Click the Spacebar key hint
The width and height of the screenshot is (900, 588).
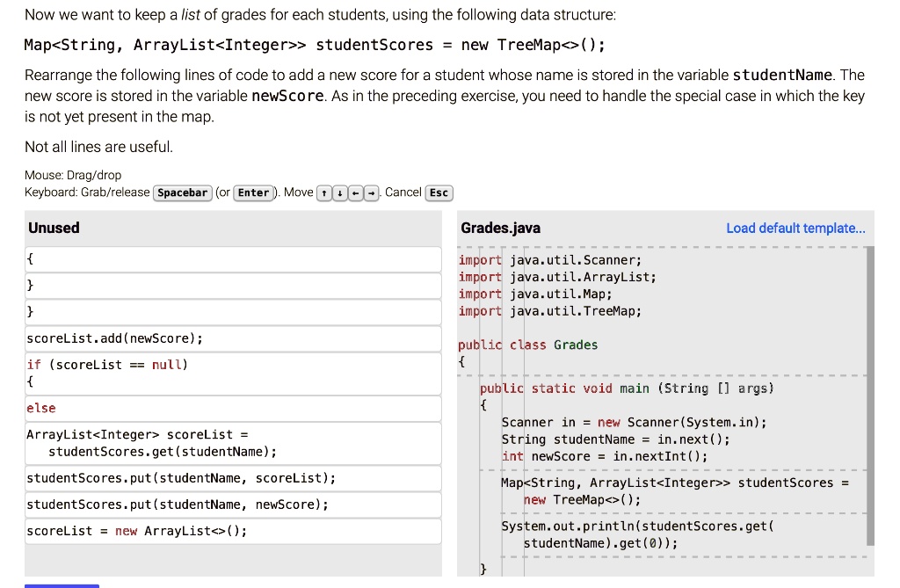click(183, 193)
